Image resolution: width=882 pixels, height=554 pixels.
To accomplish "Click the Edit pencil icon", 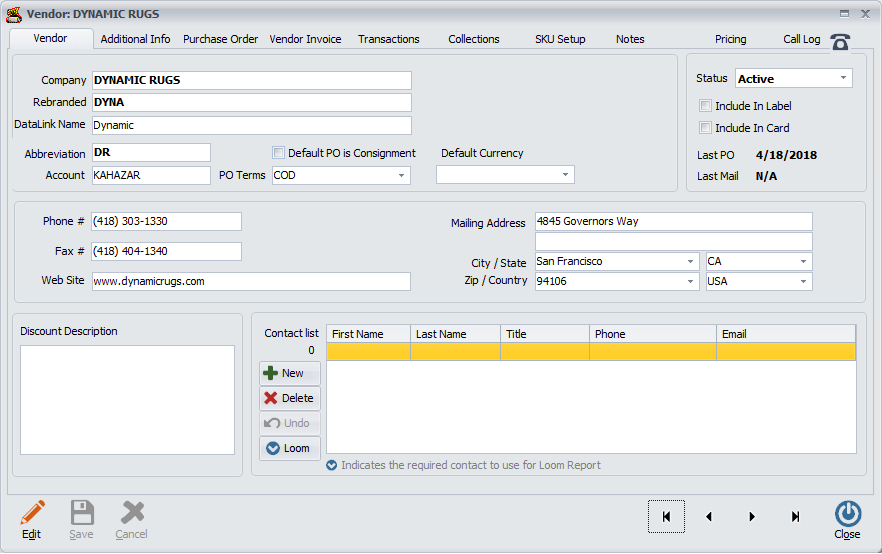I will tap(32, 512).
